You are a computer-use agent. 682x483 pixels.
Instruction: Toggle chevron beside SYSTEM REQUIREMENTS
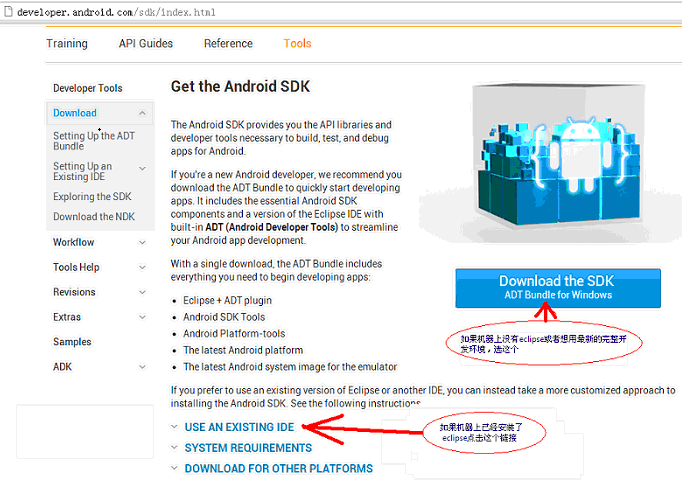174,447
